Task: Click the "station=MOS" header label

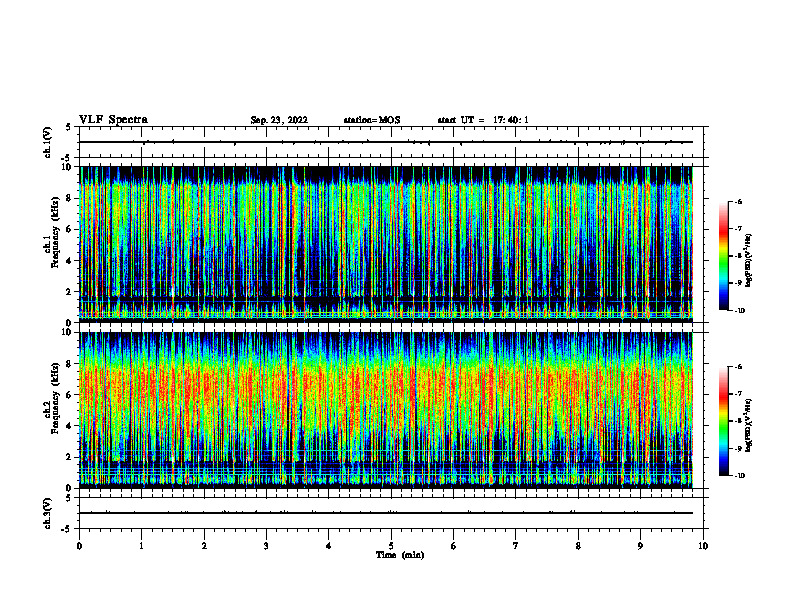Action: tap(372, 120)
